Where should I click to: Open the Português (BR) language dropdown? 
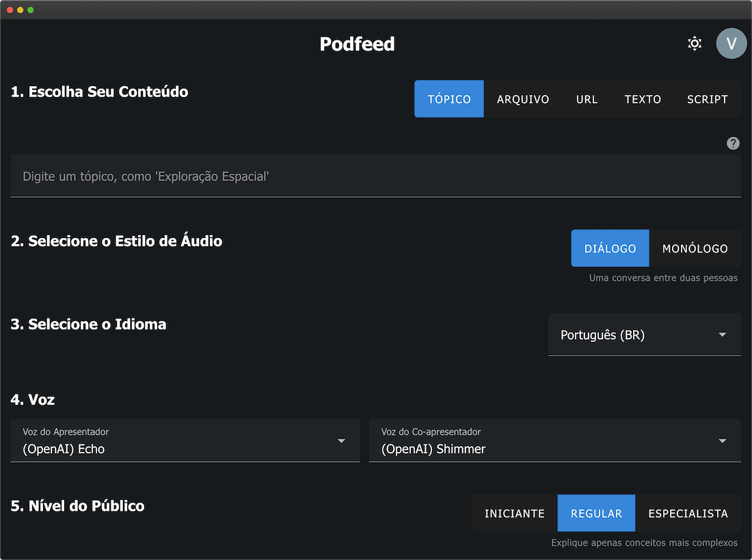(644, 335)
